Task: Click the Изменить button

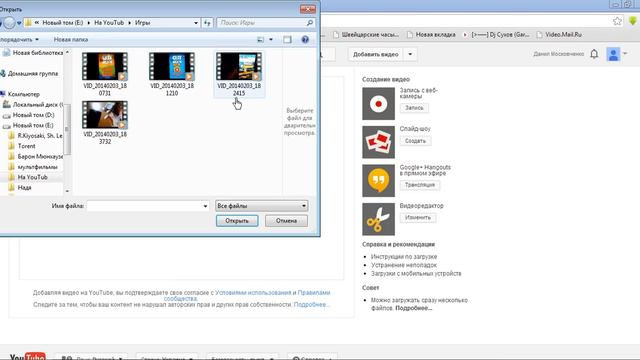Action: coord(418,218)
